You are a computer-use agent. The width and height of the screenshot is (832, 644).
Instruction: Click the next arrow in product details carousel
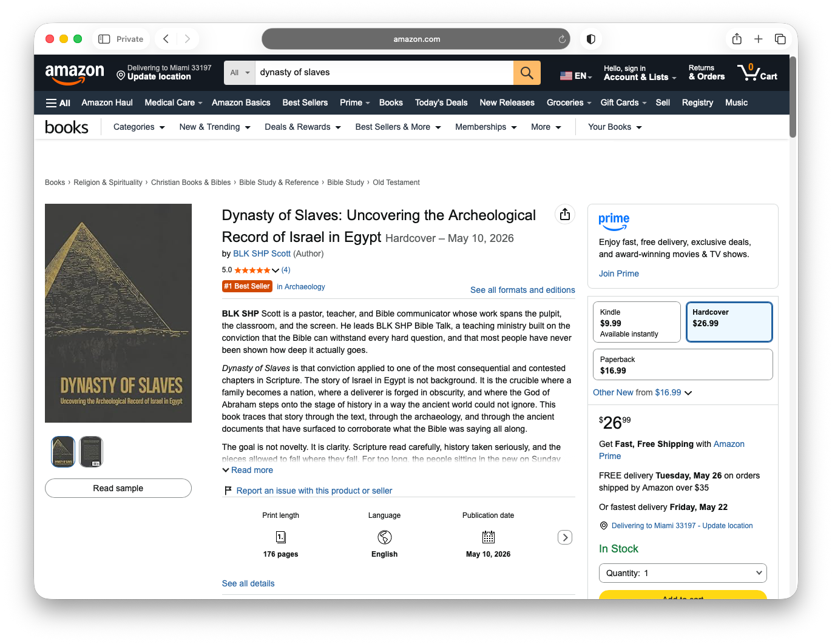[x=565, y=537]
